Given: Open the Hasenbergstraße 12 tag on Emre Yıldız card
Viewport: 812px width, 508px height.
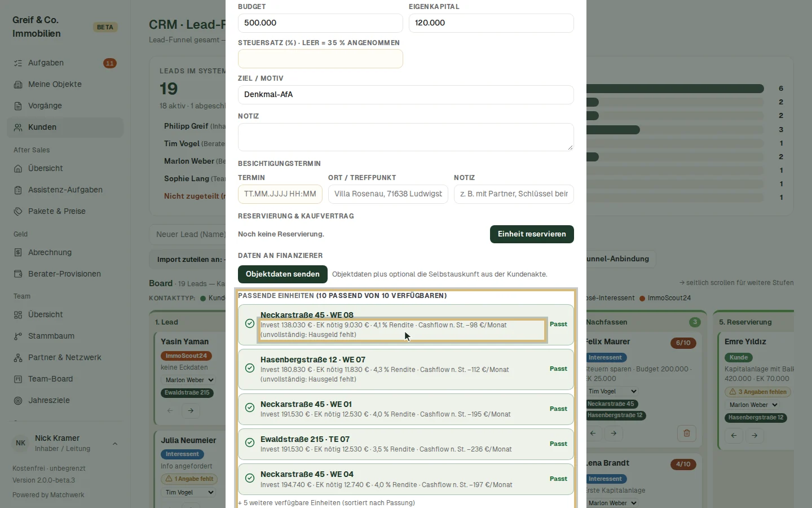Looking at the screenshot, I should tap(756, 418).
